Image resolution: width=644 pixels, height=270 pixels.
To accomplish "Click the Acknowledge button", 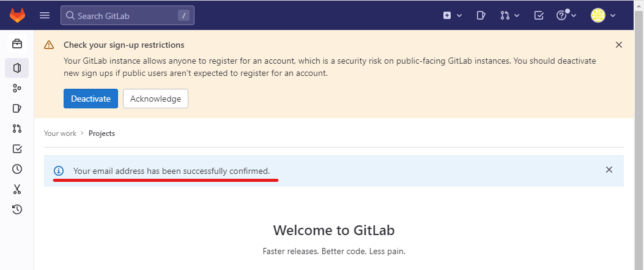I will (156, 99).
